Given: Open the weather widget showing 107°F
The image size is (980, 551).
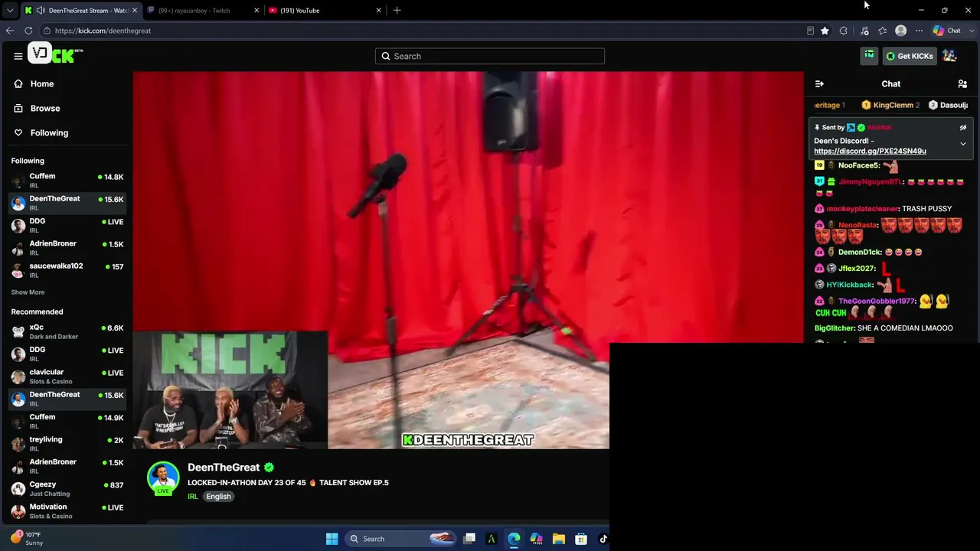Looking at the screenshot, I should pos(28,539).
